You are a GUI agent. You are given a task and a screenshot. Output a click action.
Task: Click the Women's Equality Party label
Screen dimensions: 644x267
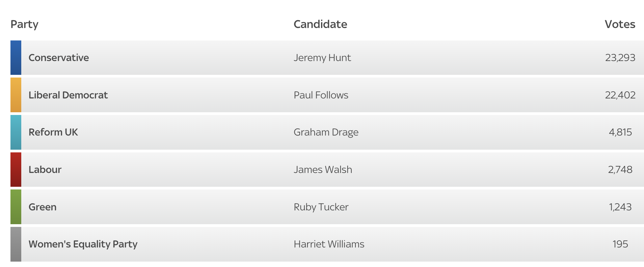click(x=83, y=244)
